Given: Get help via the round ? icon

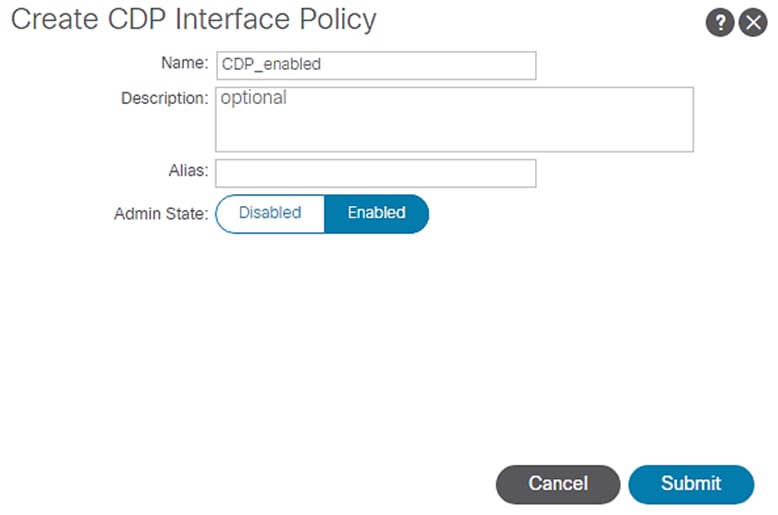Looking at the screenshot, I should [720, 24].
